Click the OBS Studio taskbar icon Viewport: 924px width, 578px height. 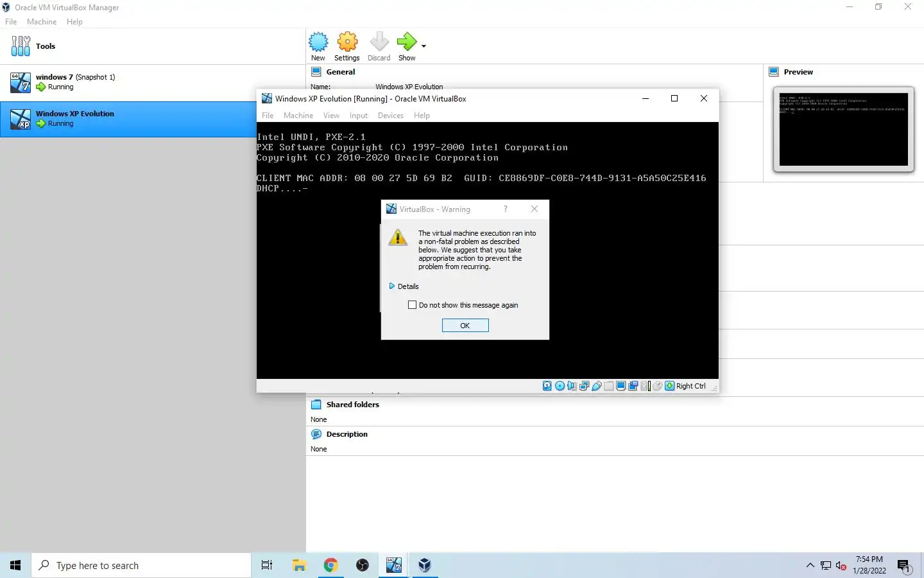pos(363,565)
